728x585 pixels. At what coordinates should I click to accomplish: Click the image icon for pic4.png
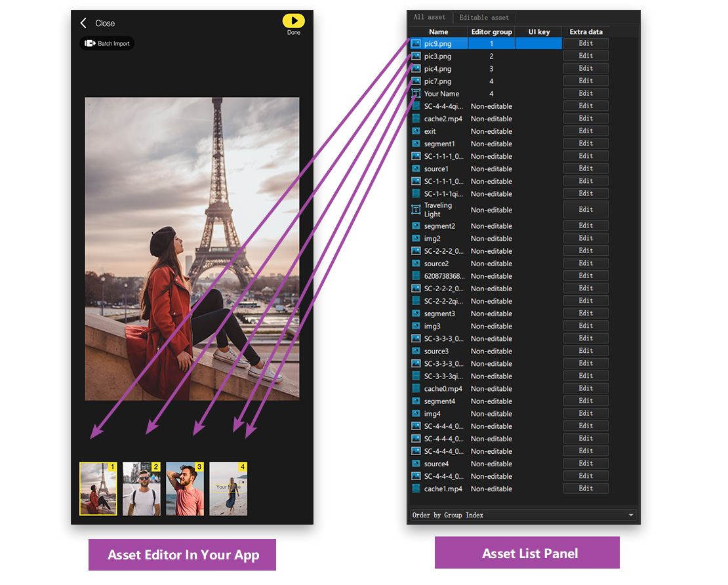416,69
